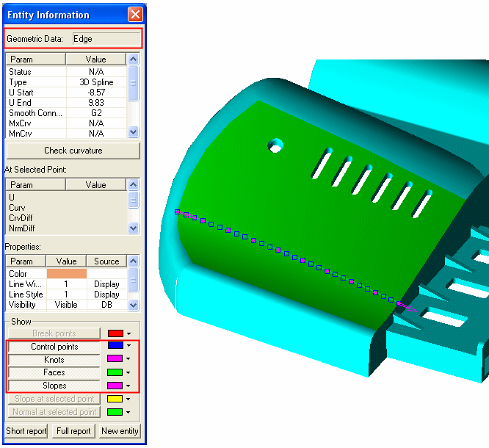Image resolution: width=489 pixels, height=448 pixels.
Task: Open magenta Knots color swatch
Action: coord(115,358)
